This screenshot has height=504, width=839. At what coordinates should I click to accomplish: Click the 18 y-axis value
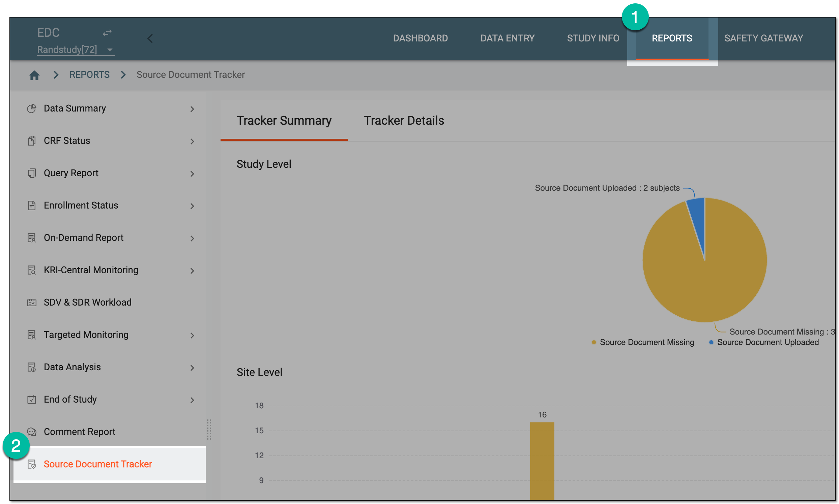(259, 406)
